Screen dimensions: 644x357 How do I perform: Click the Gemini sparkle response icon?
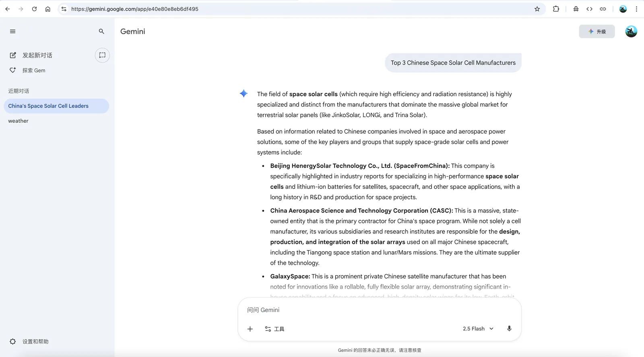(244, 94)
